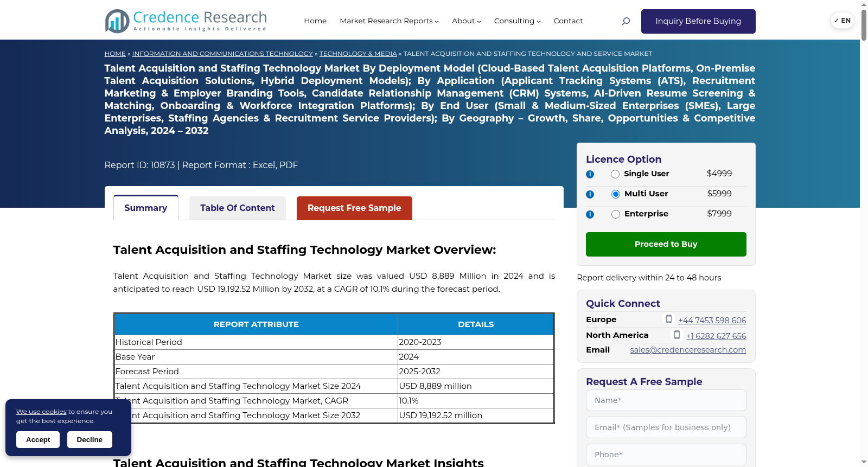868x467 pixels.
Task: Click the 'DETAILS' column header
Action: (x=476, y=324)
